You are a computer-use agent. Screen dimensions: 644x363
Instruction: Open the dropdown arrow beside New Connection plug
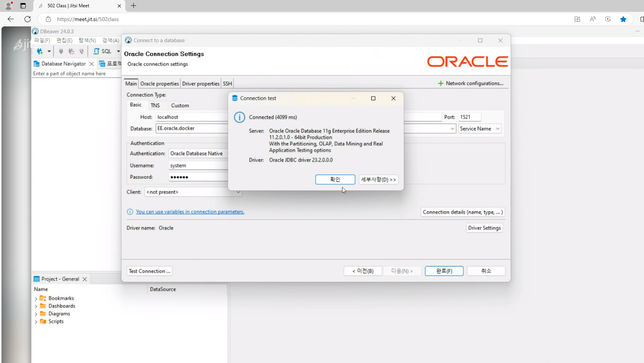[49, 51]
